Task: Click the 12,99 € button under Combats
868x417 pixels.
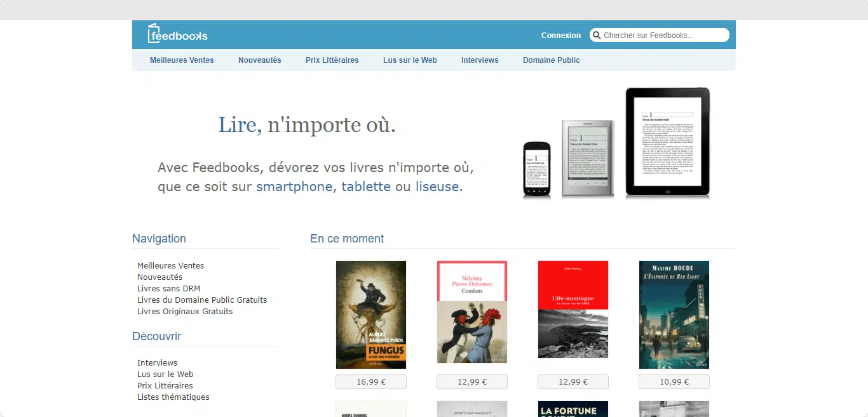Action: coord(472,382)
